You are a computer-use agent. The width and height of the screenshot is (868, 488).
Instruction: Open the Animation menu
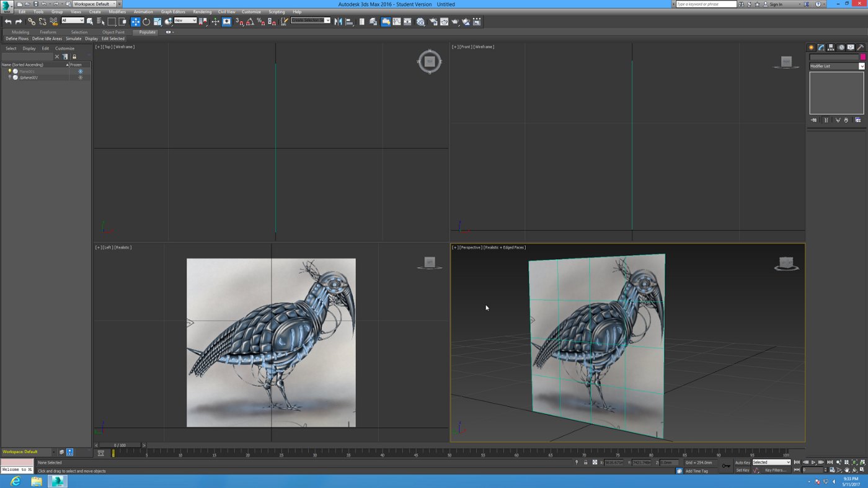tap(143, 12)
